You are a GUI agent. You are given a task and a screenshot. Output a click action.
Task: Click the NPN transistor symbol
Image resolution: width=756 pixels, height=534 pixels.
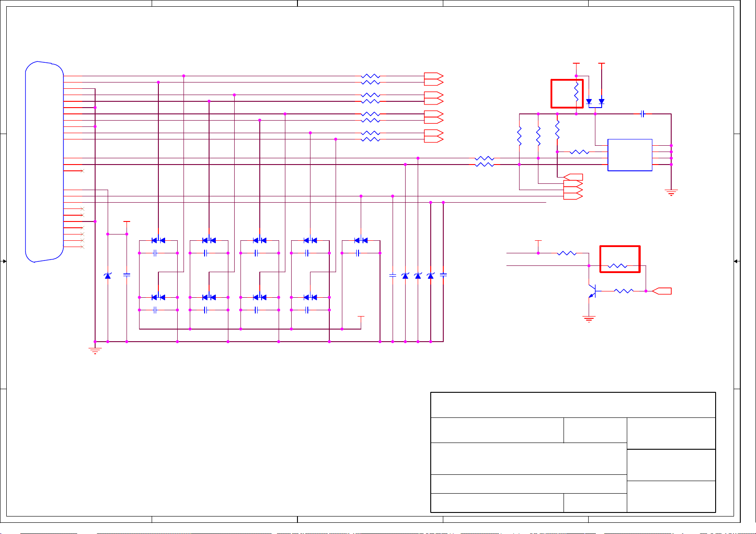coord(593,291)
